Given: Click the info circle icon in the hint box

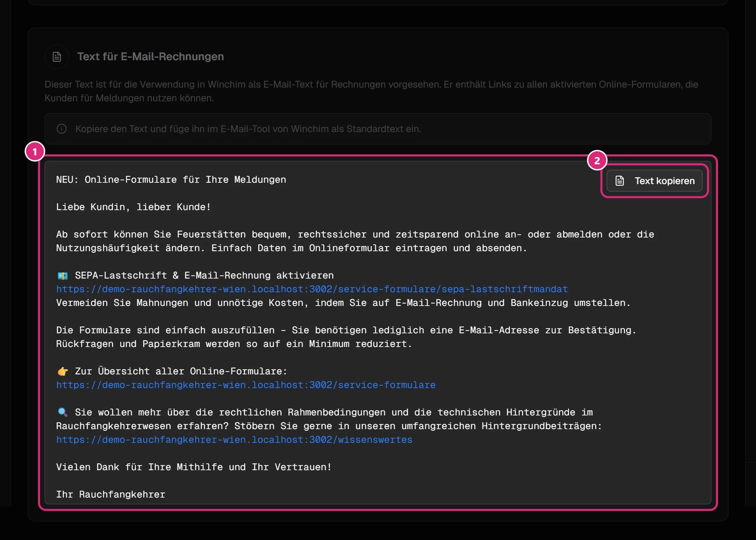Looking at the screenshot, I should (x=62, y=129).
